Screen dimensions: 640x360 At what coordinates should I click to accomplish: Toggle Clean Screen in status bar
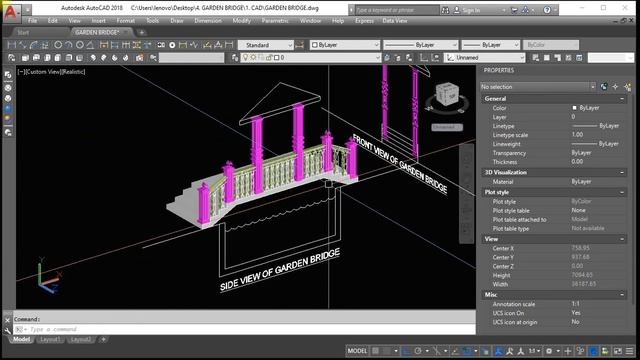coord(618,351)
